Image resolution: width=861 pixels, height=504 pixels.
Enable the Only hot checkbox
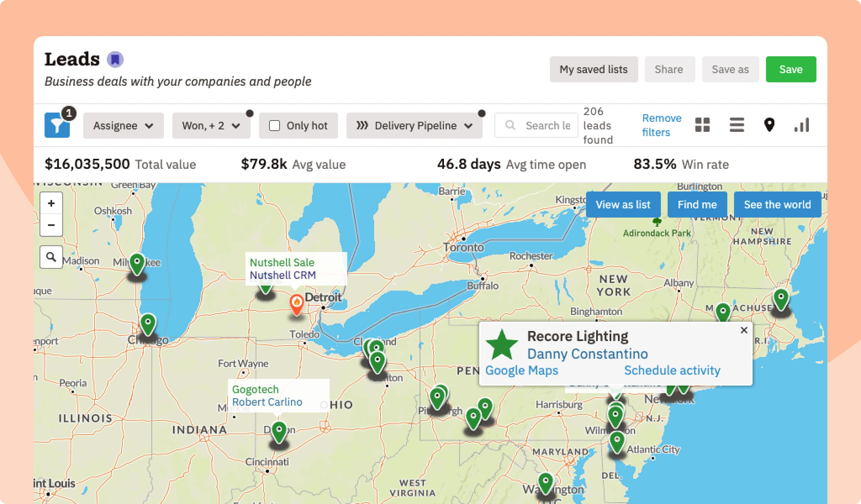(x=275, y=126)
